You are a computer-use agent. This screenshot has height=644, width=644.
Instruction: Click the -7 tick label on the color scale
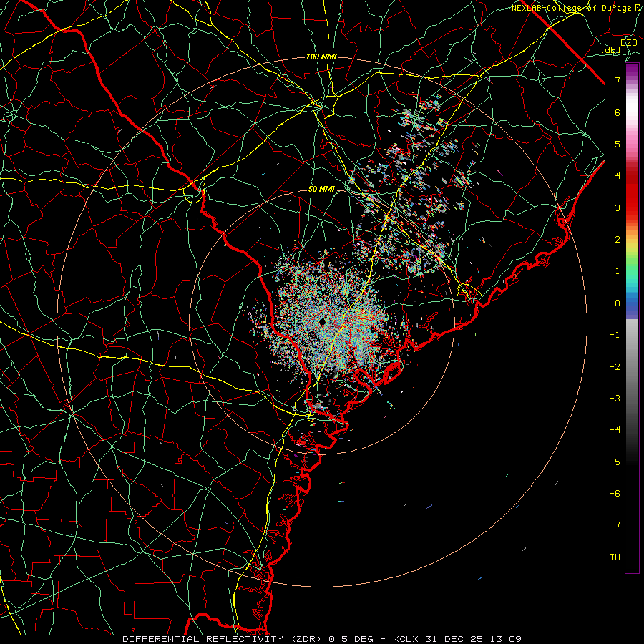click(x=615, y=525)
